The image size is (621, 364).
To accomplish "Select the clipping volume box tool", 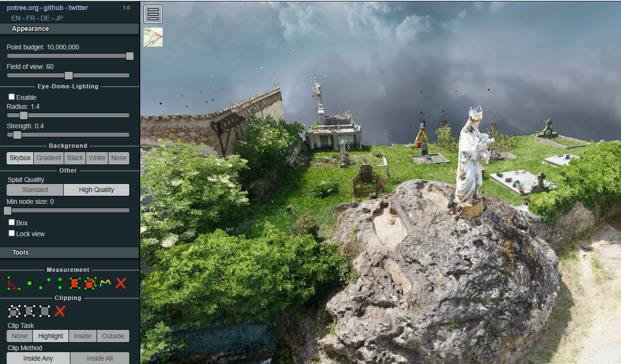I will pos(14,311).
